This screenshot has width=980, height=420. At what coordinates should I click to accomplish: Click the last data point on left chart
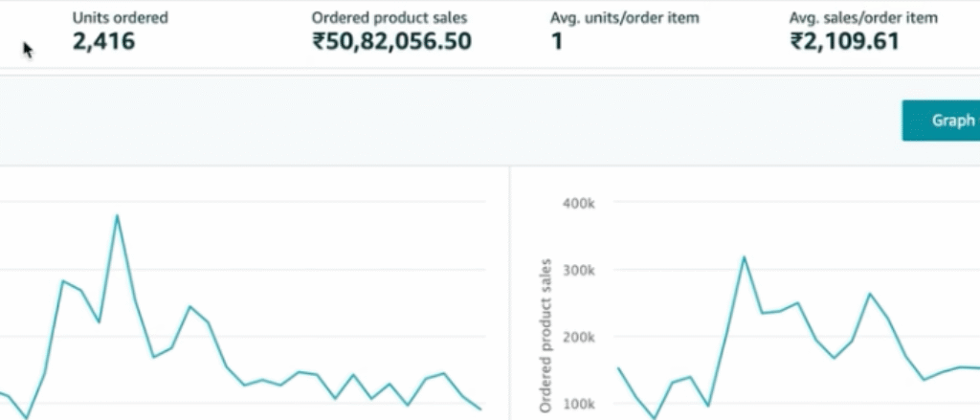[480, 409]
